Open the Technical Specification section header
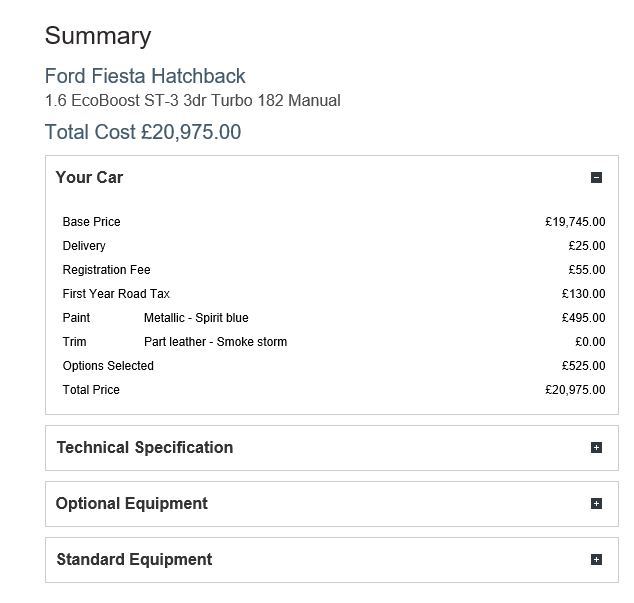This screenshot has width=634, height=603. click(x=145, y=448)
